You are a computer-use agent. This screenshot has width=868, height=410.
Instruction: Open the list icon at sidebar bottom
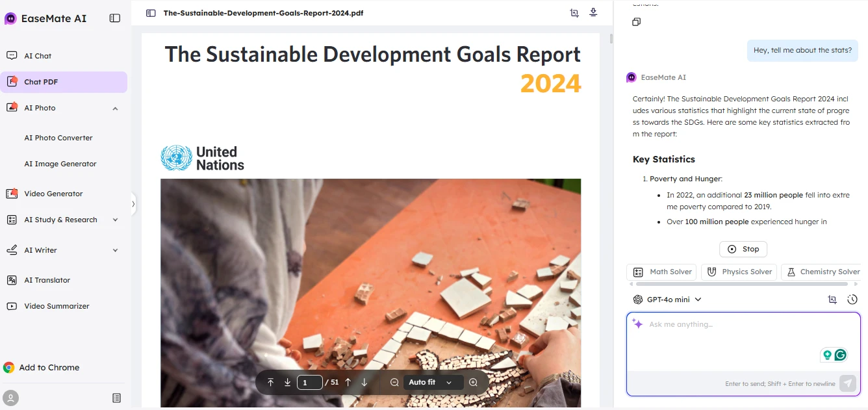[116, 398]
